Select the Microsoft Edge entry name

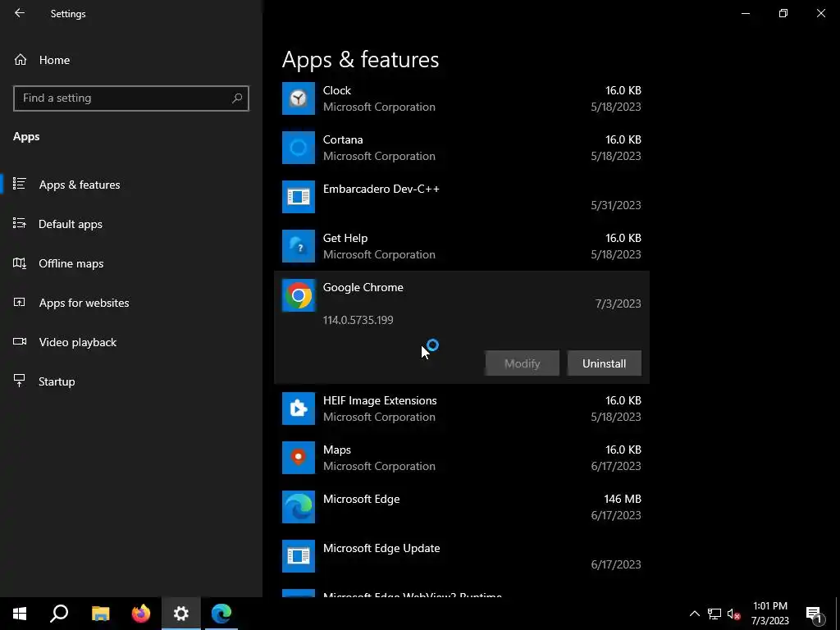point(362,500)
